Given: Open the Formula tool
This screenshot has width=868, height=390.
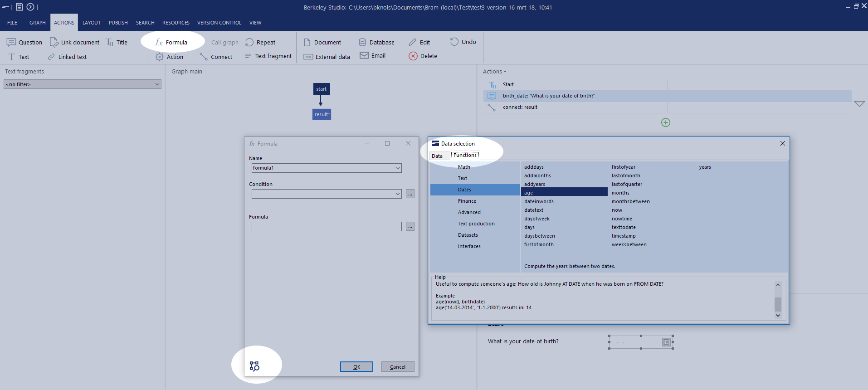Looking at the screenshot, I should coord(171,42).
